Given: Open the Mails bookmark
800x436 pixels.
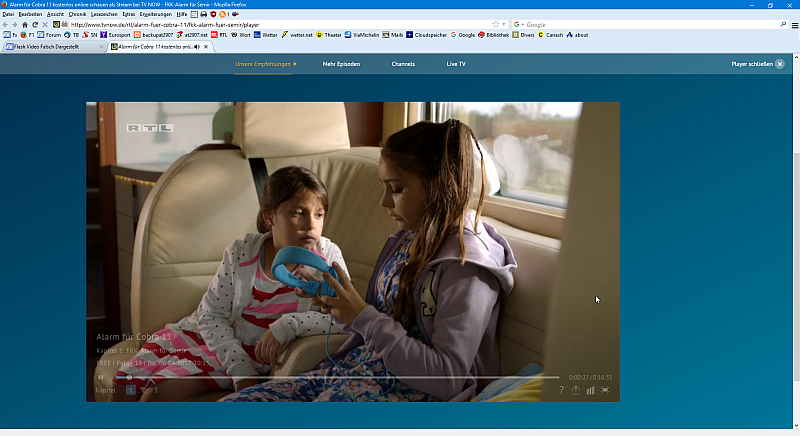Looking at the screenshot, I should 393,35.
